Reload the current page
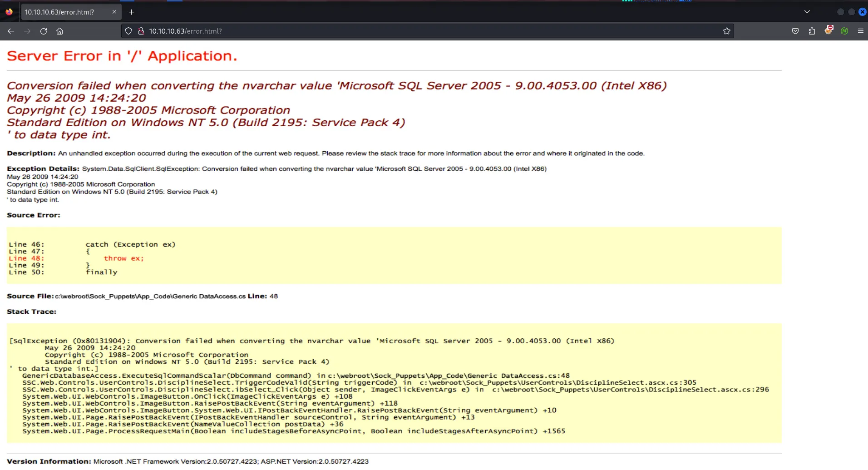Screen dimensions: 868x470 [44, 31]
